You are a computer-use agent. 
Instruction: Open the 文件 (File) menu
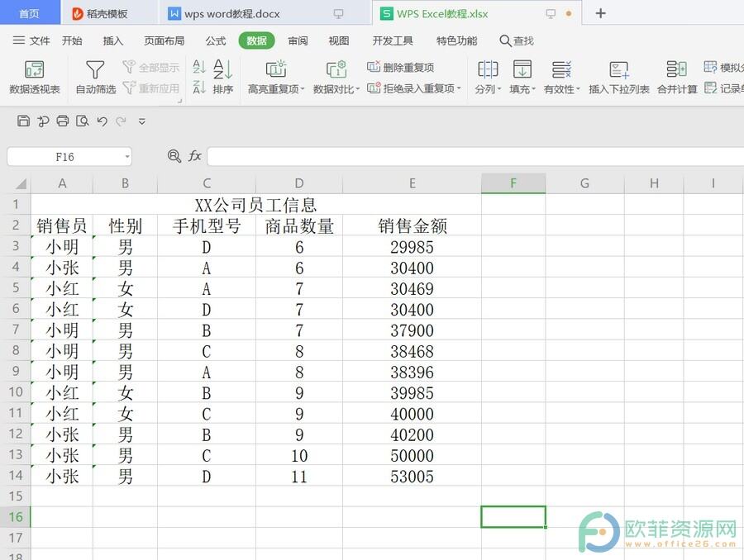[31, 40]
